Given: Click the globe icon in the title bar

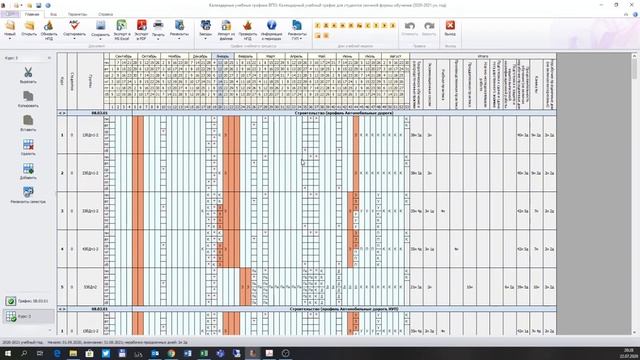Looking at the screenshot, I should [48, 5].
